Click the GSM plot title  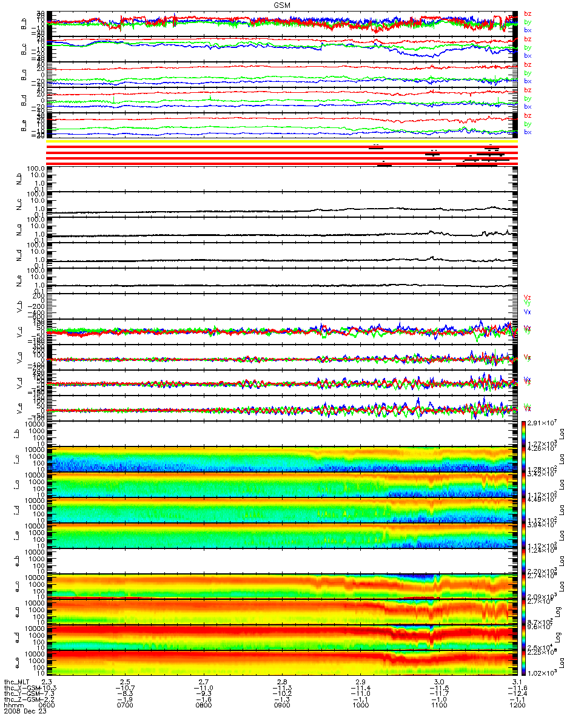point(281,5)
